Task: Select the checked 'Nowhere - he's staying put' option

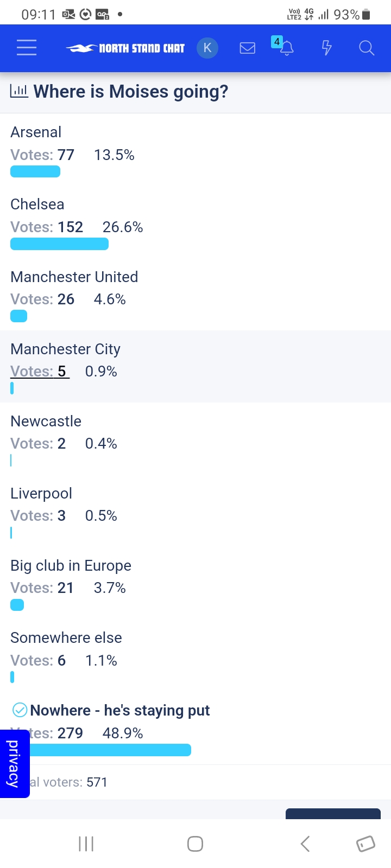Action: pos(111,710)
